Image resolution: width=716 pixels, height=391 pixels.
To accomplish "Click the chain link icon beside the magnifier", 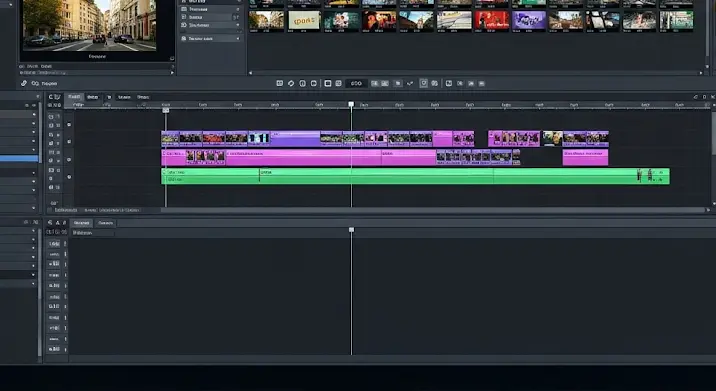I will click(24, 83).
